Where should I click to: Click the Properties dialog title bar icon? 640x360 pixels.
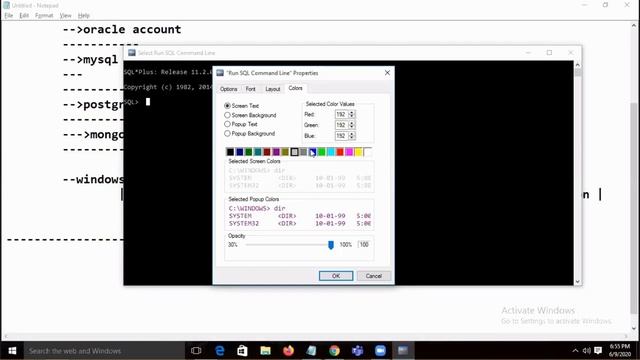pos(220,73)
